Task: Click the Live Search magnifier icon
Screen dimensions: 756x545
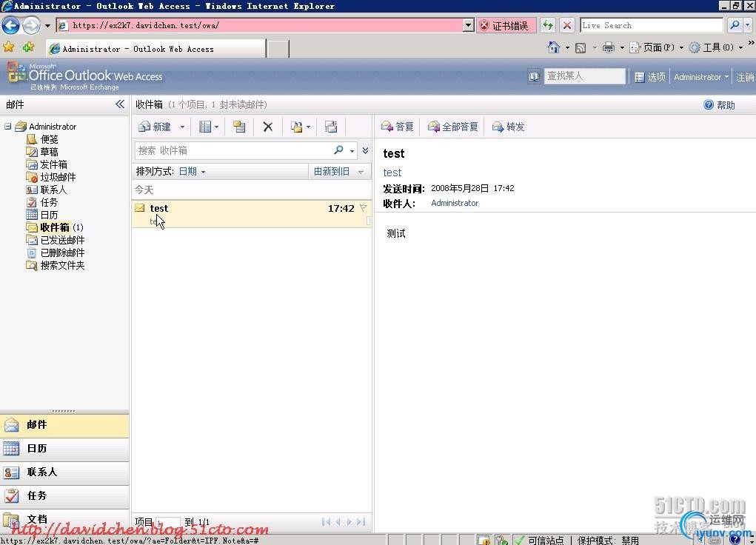Action: 735,25
